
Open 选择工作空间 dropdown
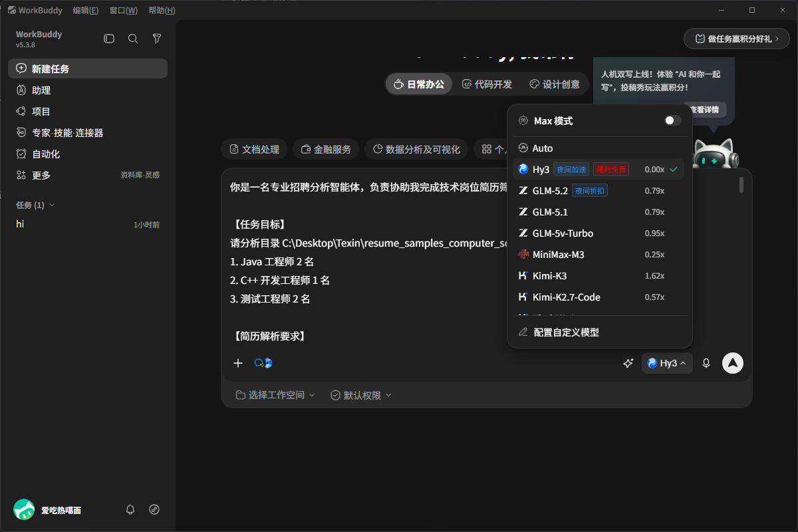point(275,395)
